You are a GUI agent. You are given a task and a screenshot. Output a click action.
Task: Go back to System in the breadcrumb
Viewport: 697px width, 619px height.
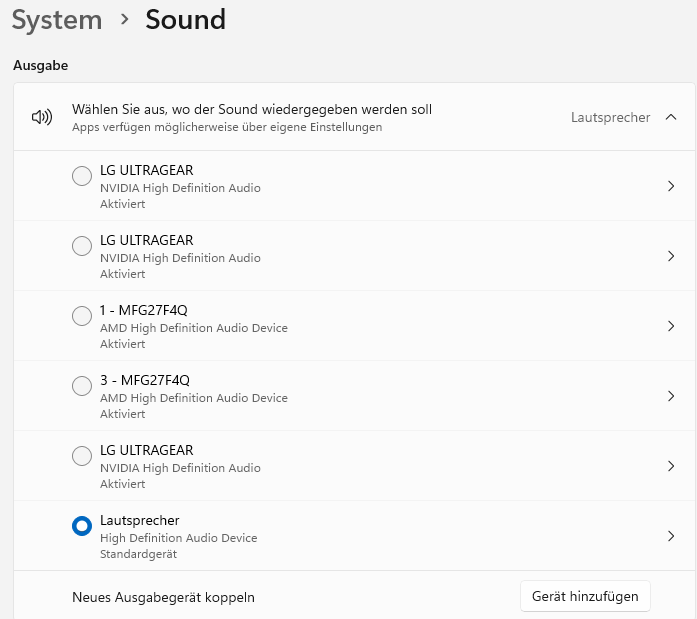(57, 19)
